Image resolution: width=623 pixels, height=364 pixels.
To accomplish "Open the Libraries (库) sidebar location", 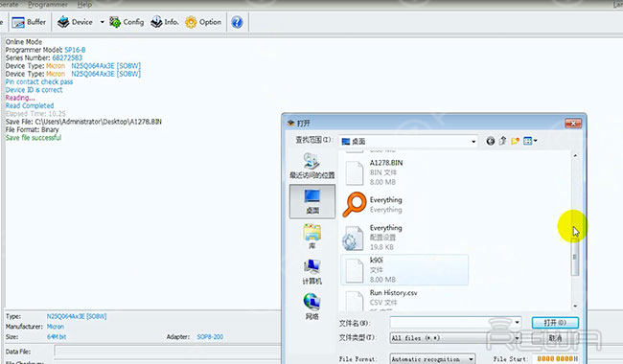I will pos(311,237).
